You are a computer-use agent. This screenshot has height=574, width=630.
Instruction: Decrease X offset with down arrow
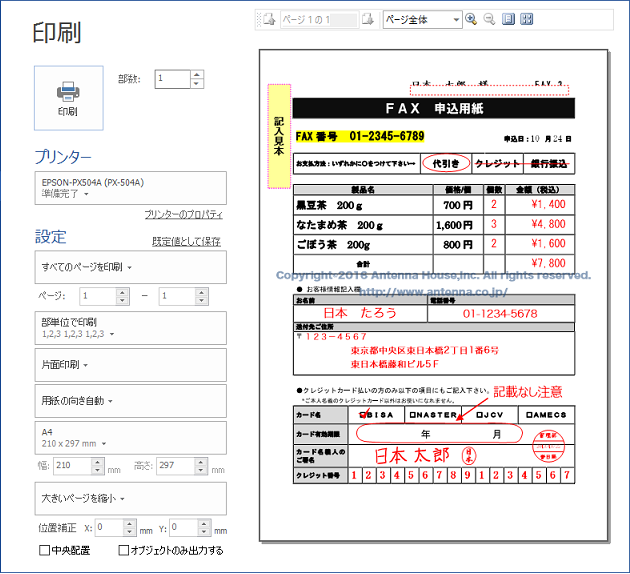click(x=129, y=532)
